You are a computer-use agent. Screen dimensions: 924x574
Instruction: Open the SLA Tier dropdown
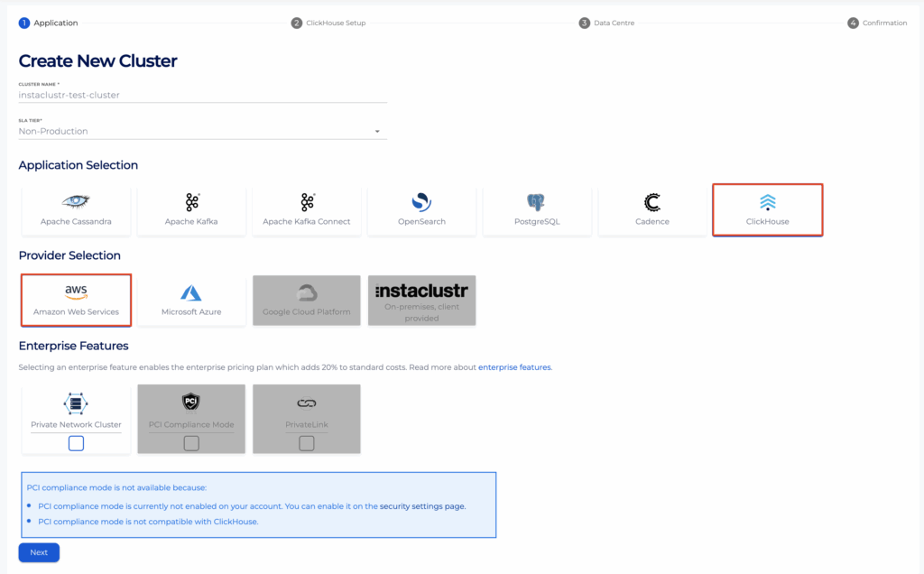click(202, 132)
